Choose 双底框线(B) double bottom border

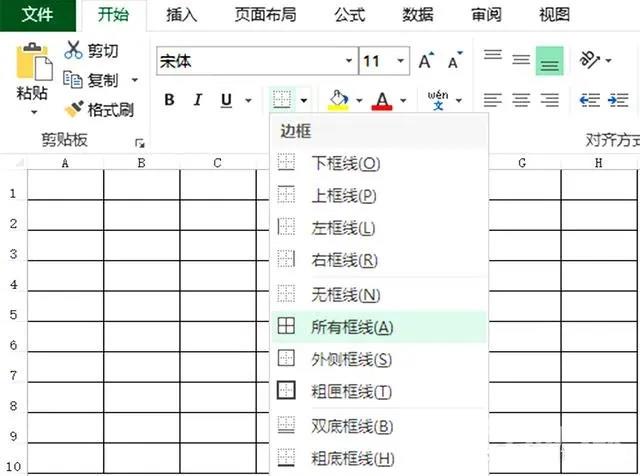pos(380,426)
